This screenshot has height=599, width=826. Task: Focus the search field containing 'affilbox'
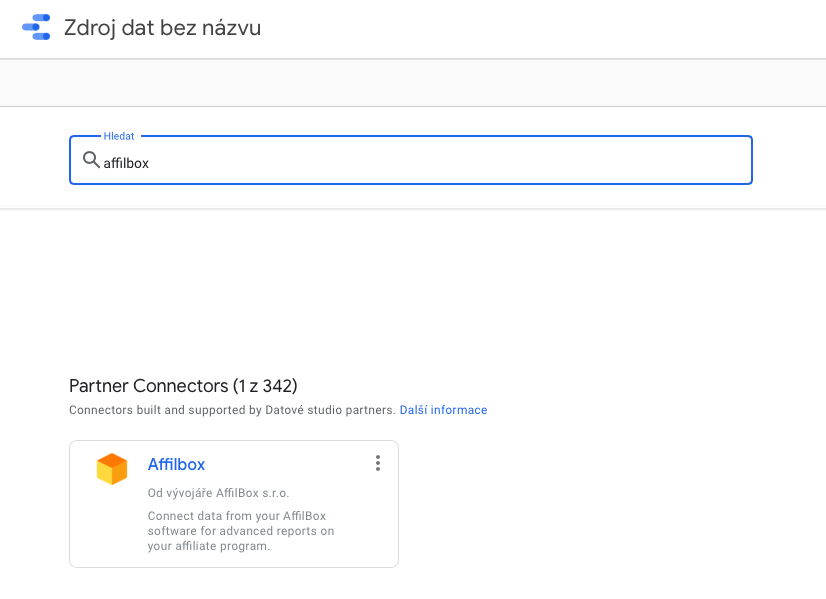coord(411,160)
